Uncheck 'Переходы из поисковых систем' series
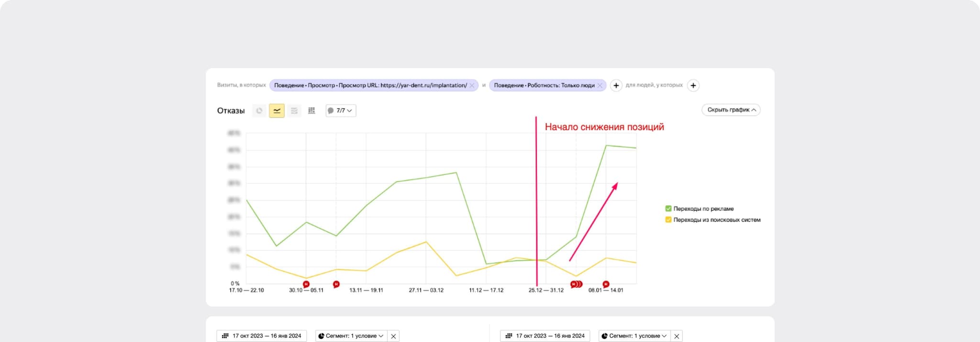 (668, 220)
